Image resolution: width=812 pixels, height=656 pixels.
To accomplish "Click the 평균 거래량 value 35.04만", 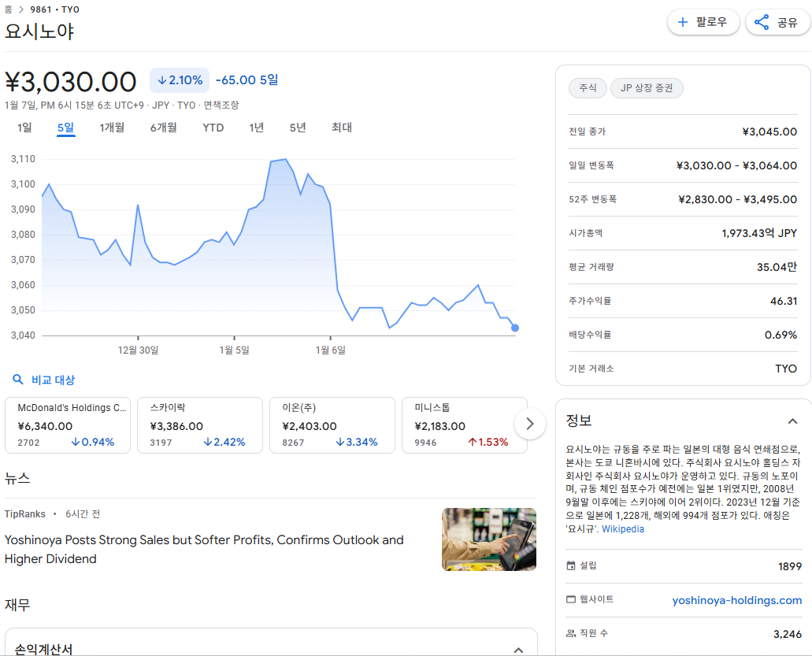I will coord(777,267).
